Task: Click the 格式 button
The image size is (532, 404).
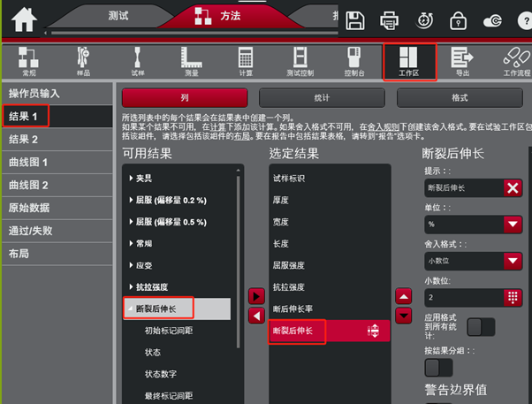Action: (x=460, y=95)
